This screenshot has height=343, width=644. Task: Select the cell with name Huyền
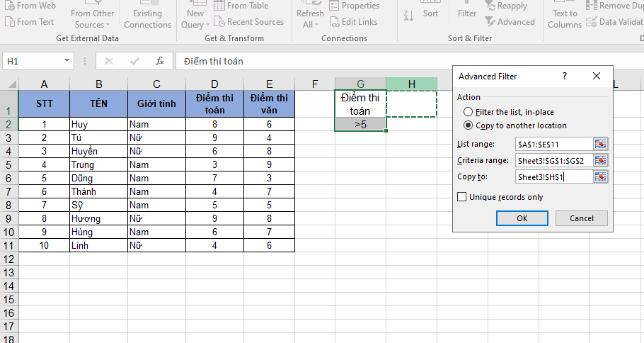pyautogui.click(x=98, y=152)
